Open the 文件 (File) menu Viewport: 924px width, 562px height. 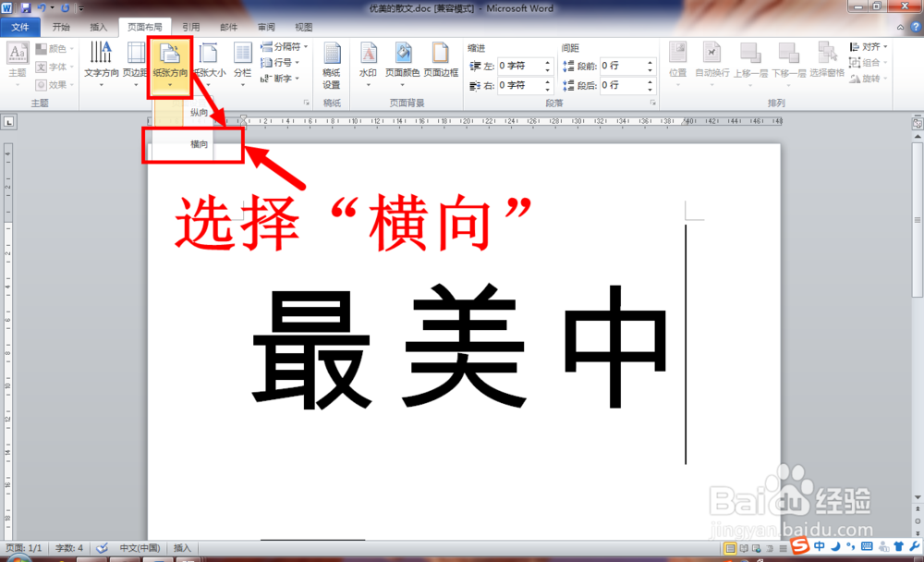[19, 27]
